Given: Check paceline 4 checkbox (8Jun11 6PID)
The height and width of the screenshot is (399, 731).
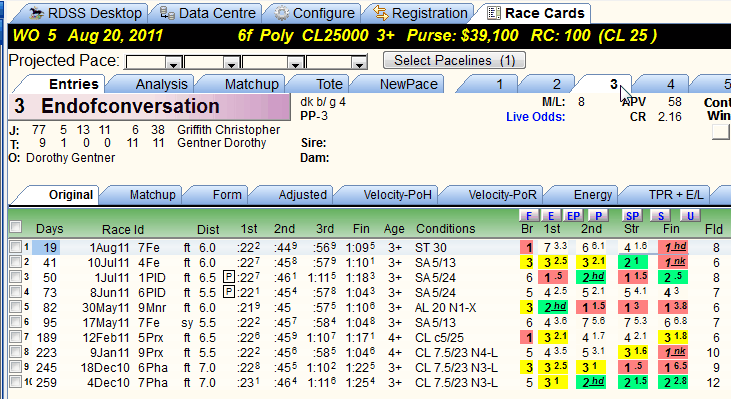Looking at the screenshot, I should (x=16, y=292).
